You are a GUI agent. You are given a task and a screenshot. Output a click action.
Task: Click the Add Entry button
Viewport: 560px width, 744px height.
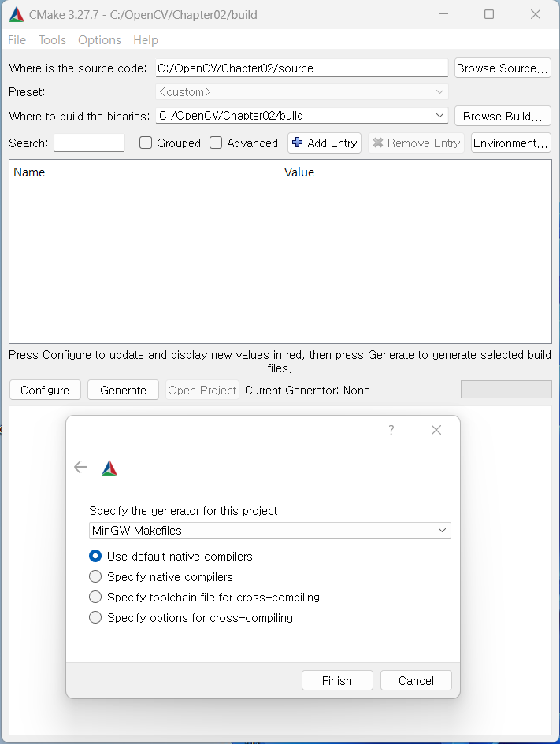[x=325, y=143]
